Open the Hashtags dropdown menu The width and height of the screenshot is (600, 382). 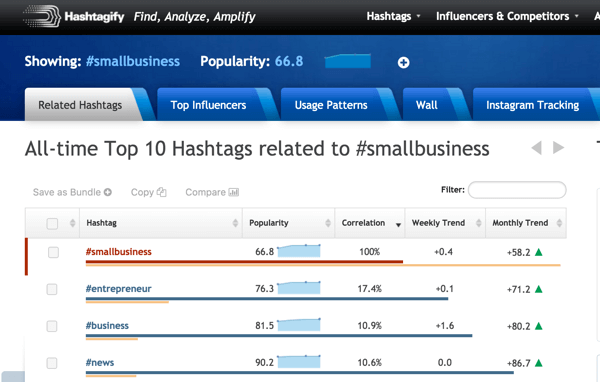(x=393, y=16)
